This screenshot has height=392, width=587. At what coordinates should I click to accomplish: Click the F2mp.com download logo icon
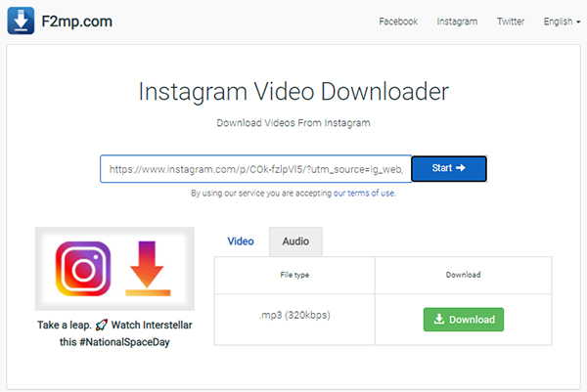pyautogui.click(x=21, y=21)
